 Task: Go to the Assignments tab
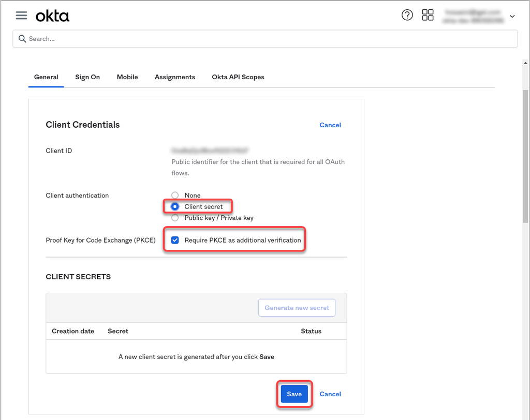(175, 77)
